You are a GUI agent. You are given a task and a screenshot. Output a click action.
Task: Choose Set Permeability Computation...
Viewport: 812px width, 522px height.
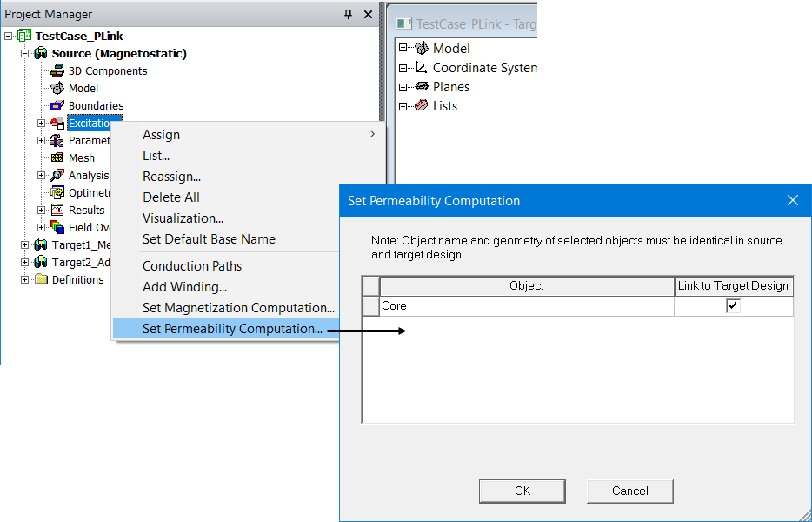click(x=226, y=329)
